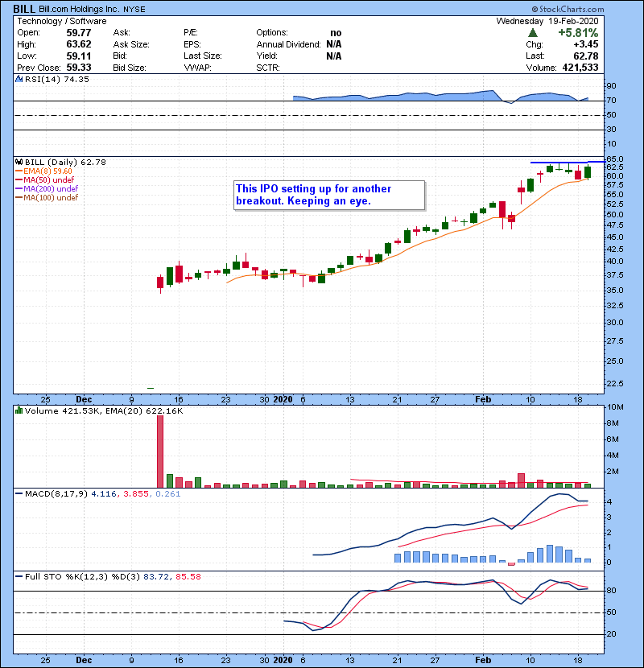
Task: Click the Bill.com Holdings Inc. company name
Action: tap(79, 9)
